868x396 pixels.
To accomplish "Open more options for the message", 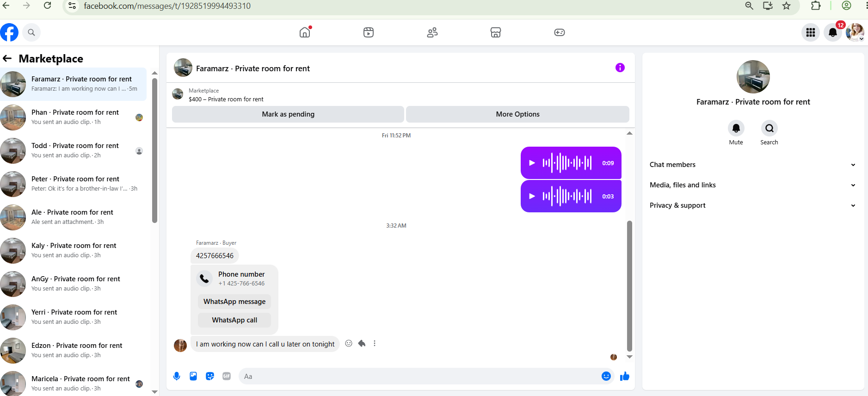I will [375, 343].
